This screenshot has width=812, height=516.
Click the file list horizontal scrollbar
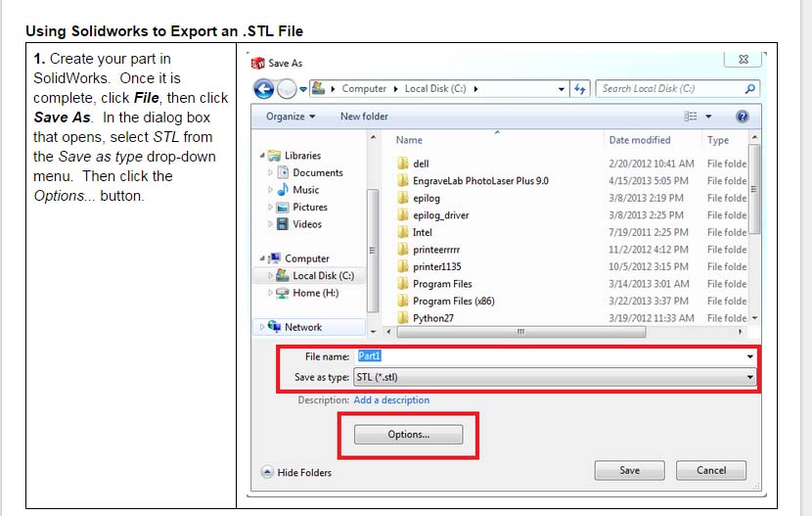tap(521, 332)
